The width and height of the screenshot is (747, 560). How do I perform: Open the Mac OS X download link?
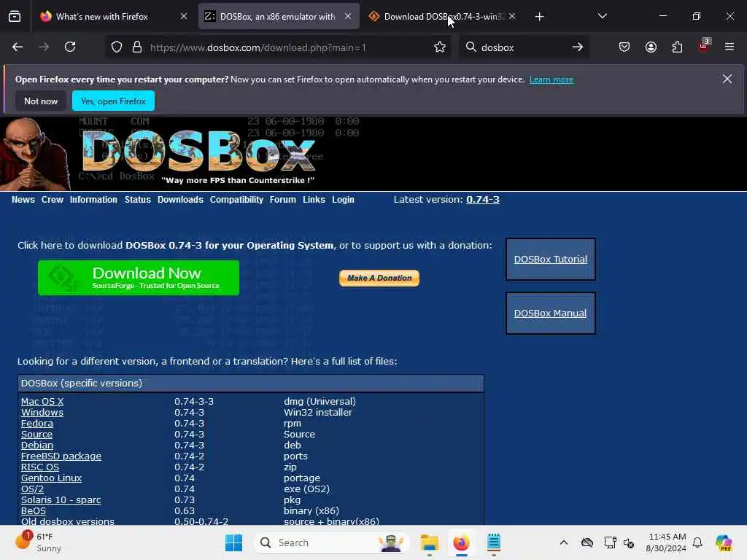tap(42, 402)
